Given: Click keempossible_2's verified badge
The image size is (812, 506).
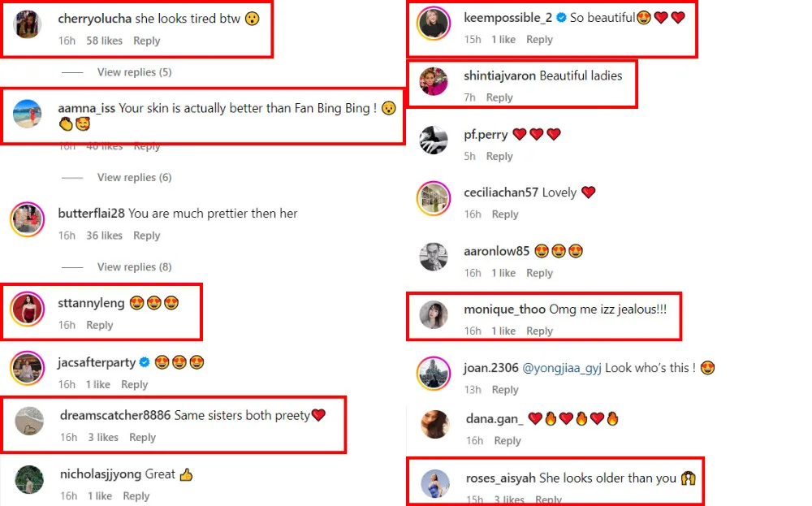Looking at the screenshot, I should (560, 18).
